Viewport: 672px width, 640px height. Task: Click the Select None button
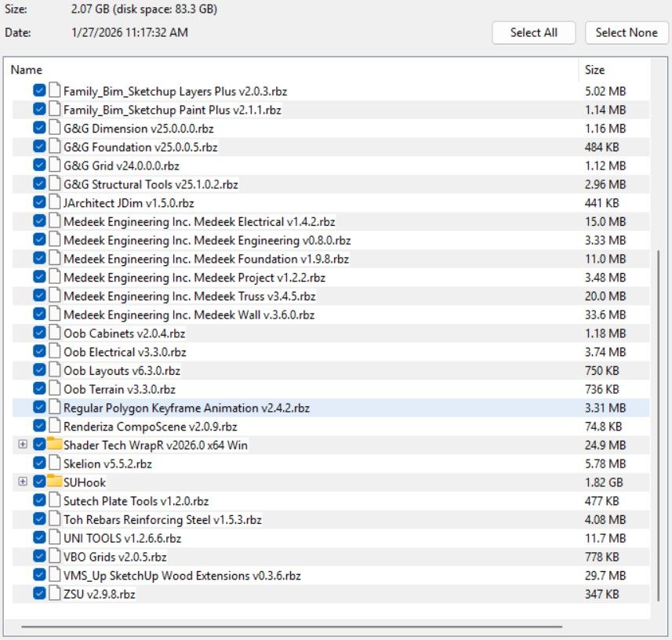[x=626, y=33]
